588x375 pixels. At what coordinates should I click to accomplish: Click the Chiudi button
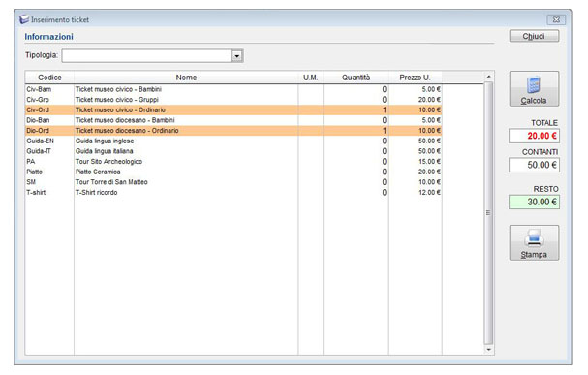point(534,36)
